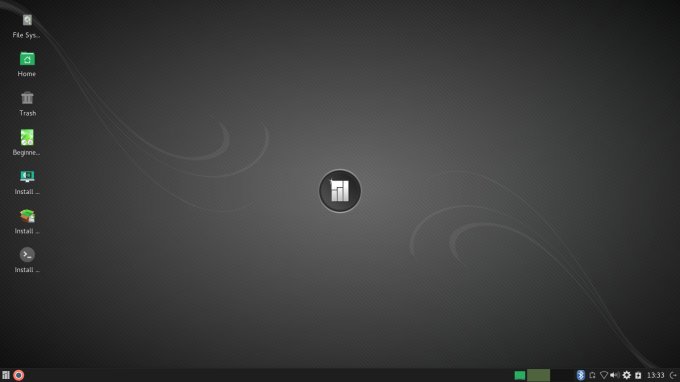This screenshot has height=382, width=680.
Task: Open the logout action button in panel
Action: (673, 375)
